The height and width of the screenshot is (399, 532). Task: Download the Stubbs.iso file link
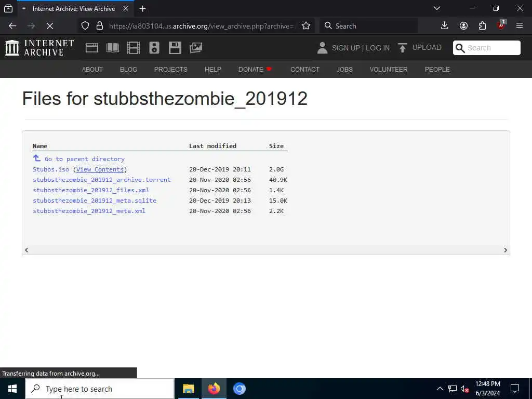(x=51, y=169)
